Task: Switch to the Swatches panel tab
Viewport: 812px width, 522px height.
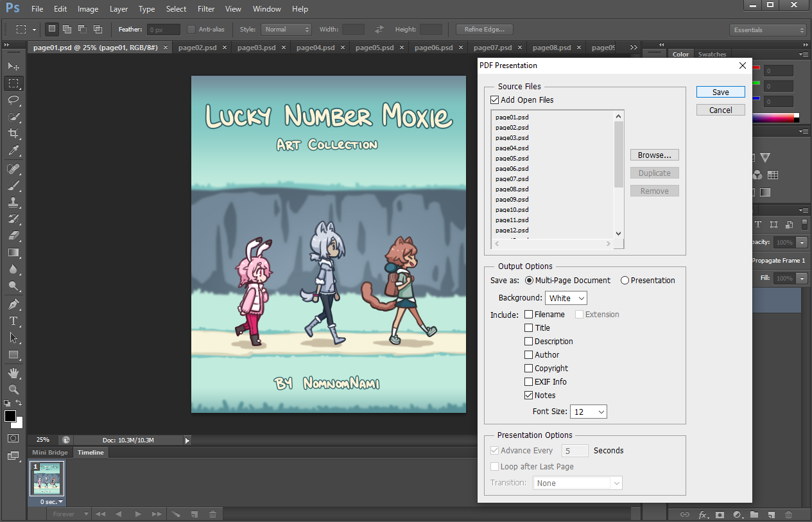Action: [x=713, y=55]
